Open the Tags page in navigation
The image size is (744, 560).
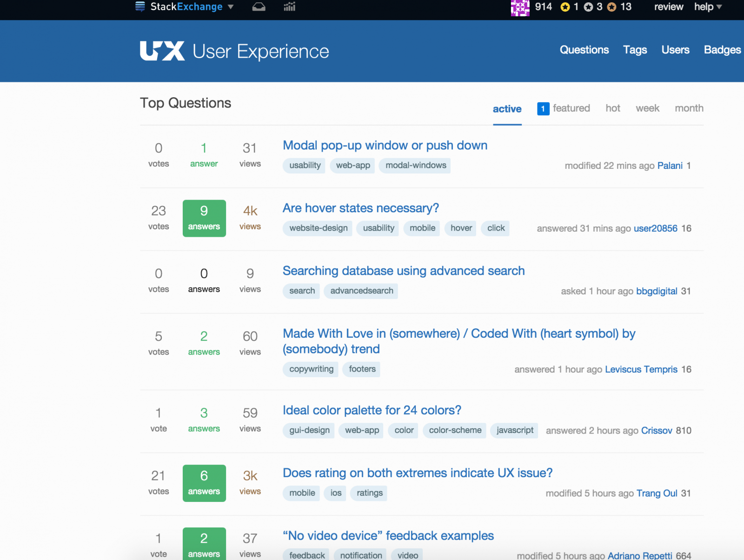pos(635,50)
